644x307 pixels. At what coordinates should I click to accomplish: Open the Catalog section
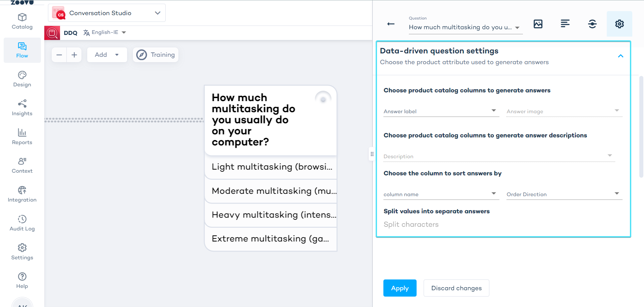pos(22,21)
